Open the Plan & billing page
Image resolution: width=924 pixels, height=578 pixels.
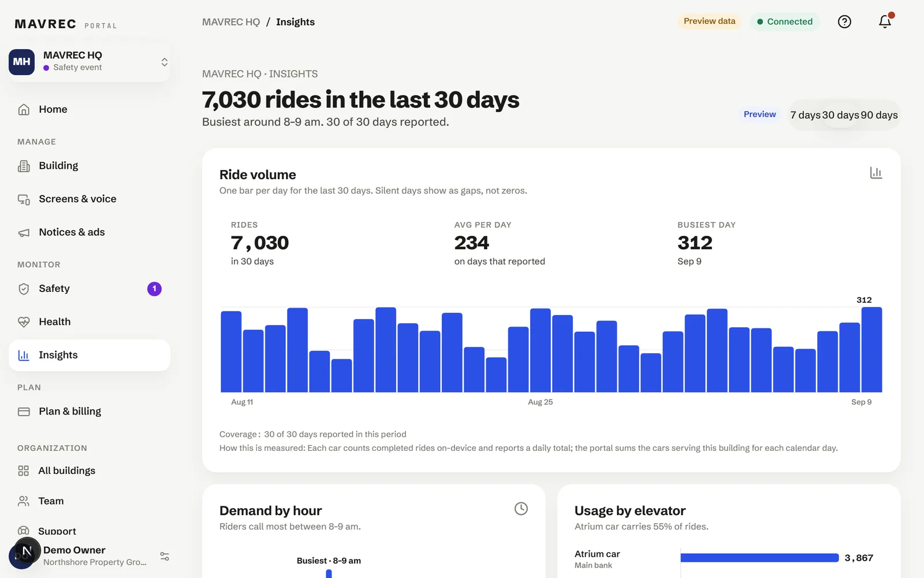90,412
